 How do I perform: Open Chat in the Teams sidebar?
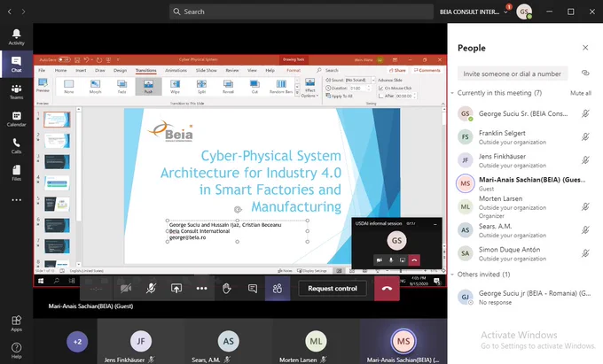(16, 64)
